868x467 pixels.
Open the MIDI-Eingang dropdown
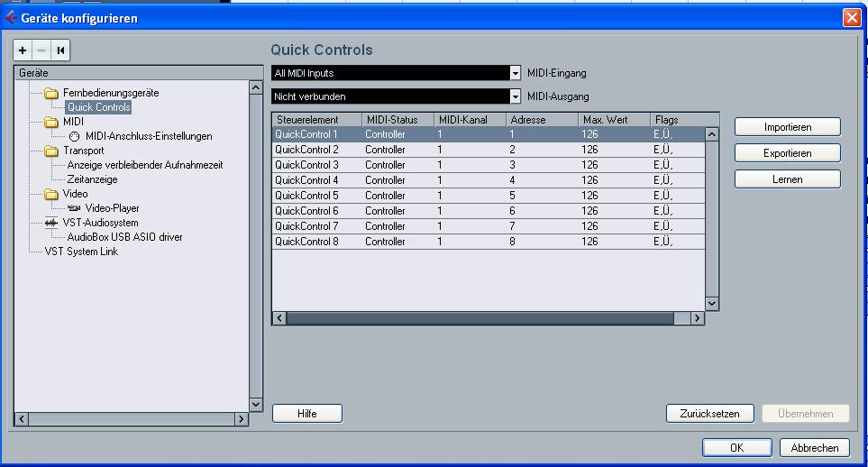516,73
